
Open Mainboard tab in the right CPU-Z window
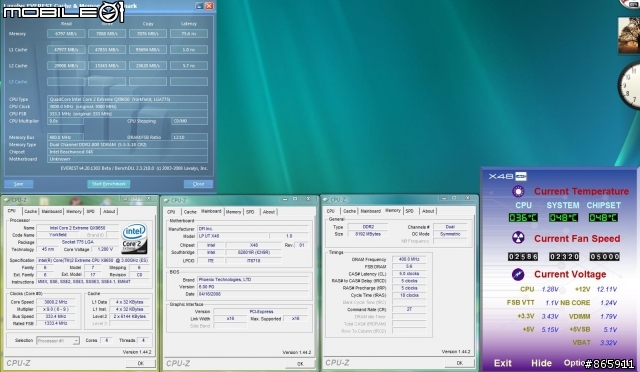click(371, 211)
